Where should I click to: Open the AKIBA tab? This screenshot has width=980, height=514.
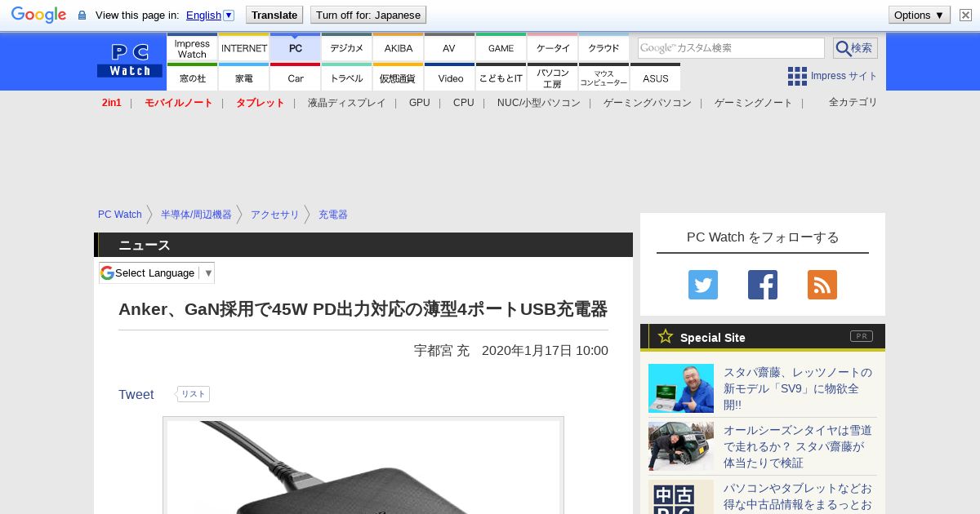click(x=399, y=47)
